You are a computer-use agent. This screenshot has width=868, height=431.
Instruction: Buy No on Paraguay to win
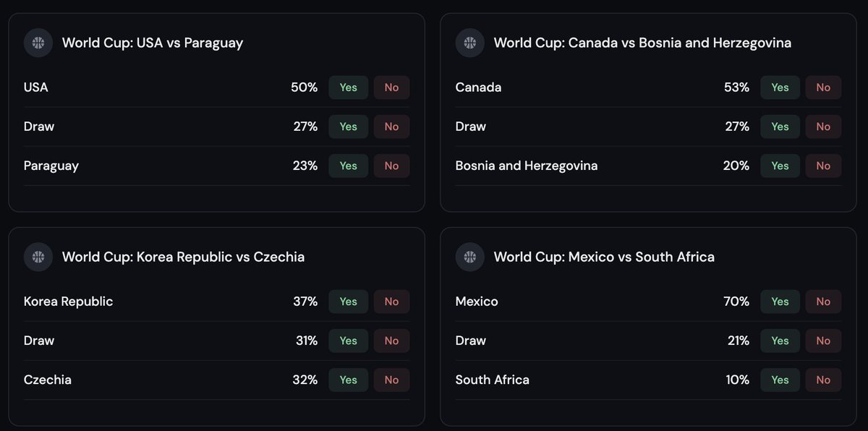pyautogui.click(x=391, y=166)
